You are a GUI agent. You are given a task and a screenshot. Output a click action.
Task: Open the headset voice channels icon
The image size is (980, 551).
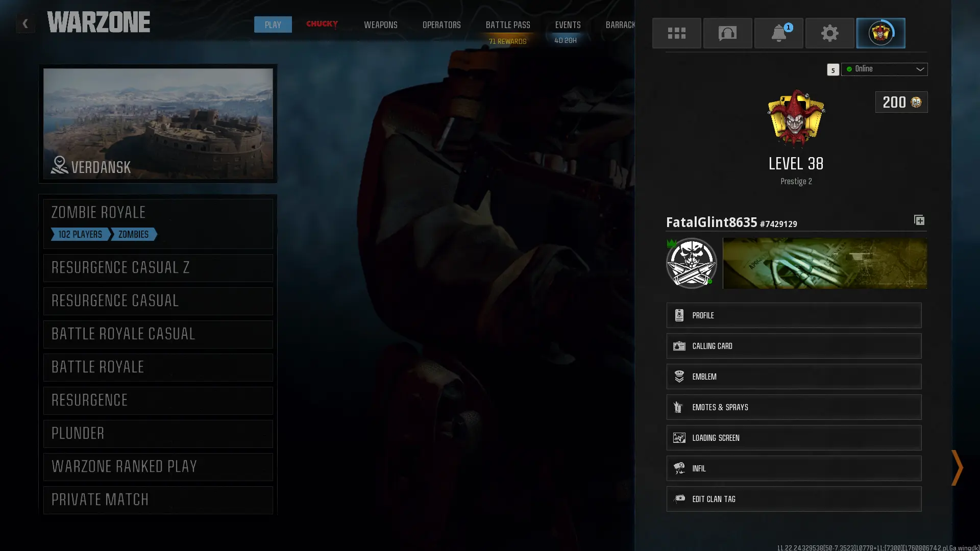pyautogui.click(x=727, y=33)
